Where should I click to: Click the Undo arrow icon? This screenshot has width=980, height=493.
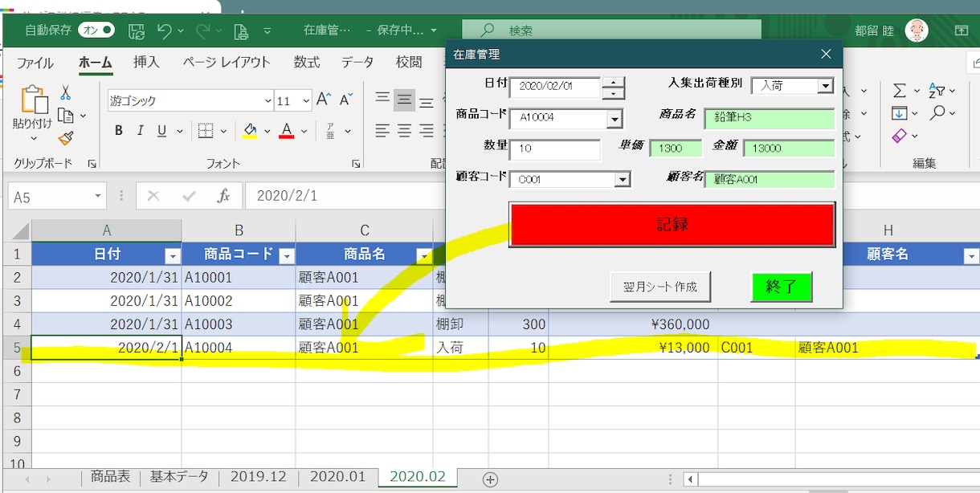point(164,31)
